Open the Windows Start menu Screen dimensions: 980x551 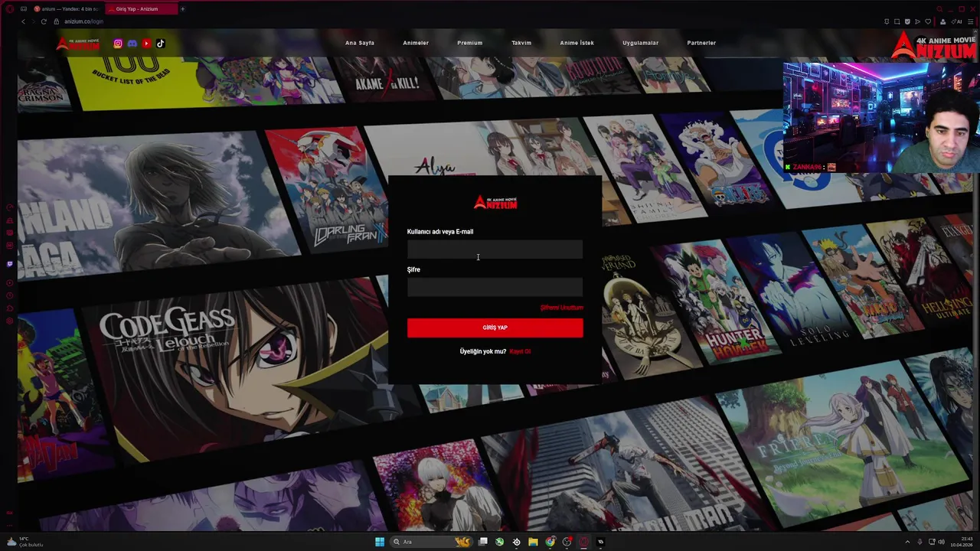380,542
